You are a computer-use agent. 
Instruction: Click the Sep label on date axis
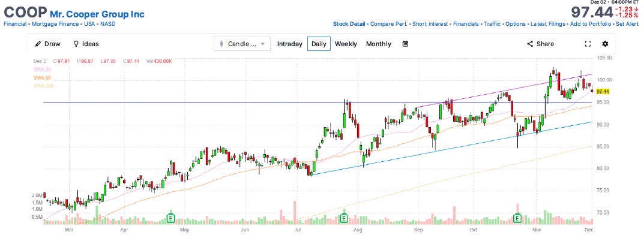pyautogui.click(x=418, y=230)
